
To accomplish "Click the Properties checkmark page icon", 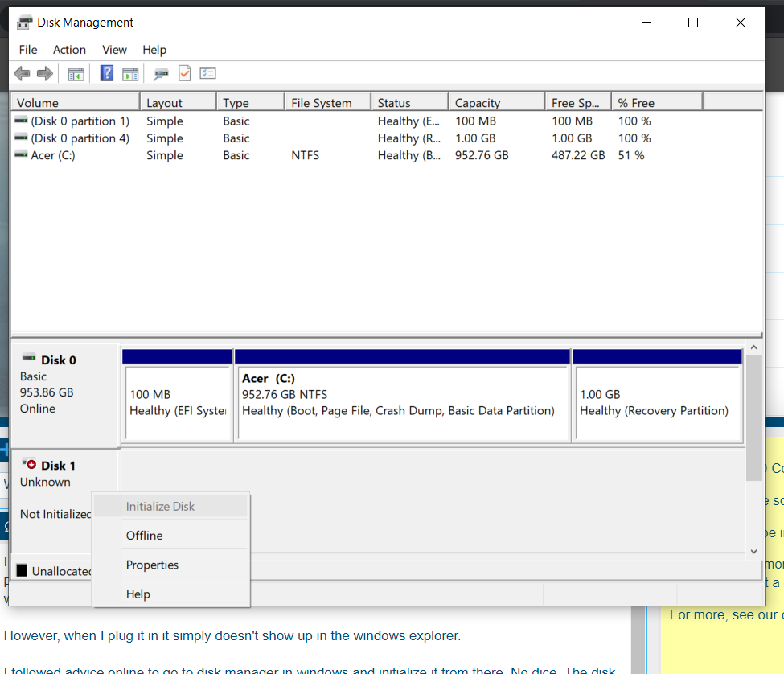I will pyautogui.click(x=185, y=74).
